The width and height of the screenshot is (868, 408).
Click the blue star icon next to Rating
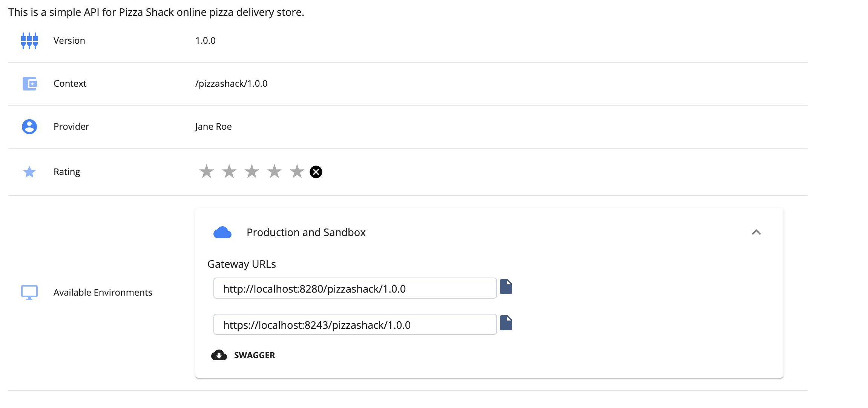(x=29, y=172)
